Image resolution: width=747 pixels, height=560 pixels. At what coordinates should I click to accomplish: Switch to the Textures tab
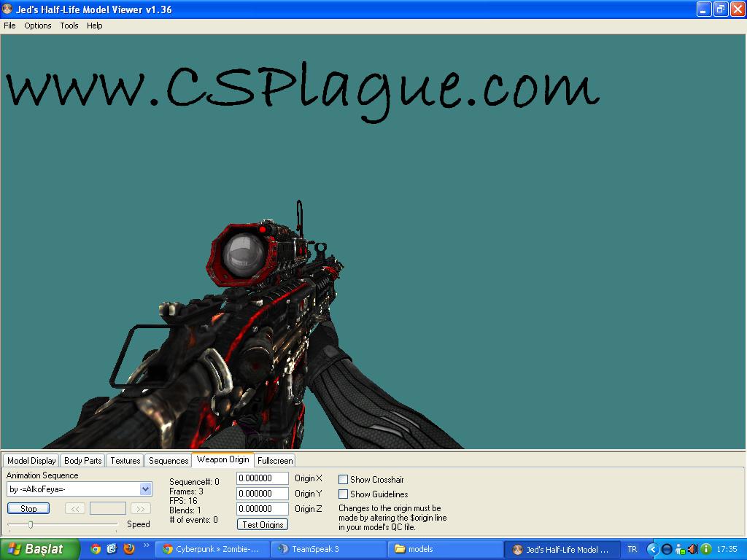[x=124, y=460]
